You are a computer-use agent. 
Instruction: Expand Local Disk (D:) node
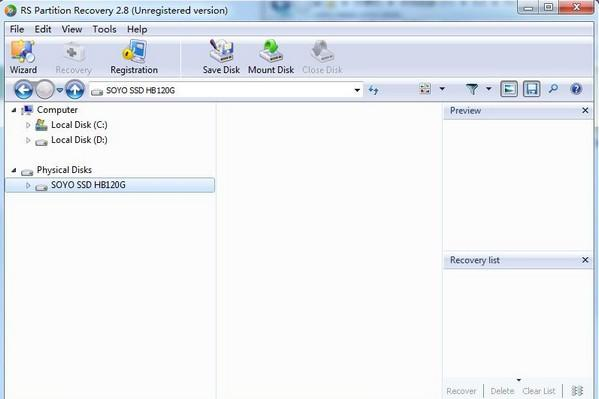coord(28,140)
